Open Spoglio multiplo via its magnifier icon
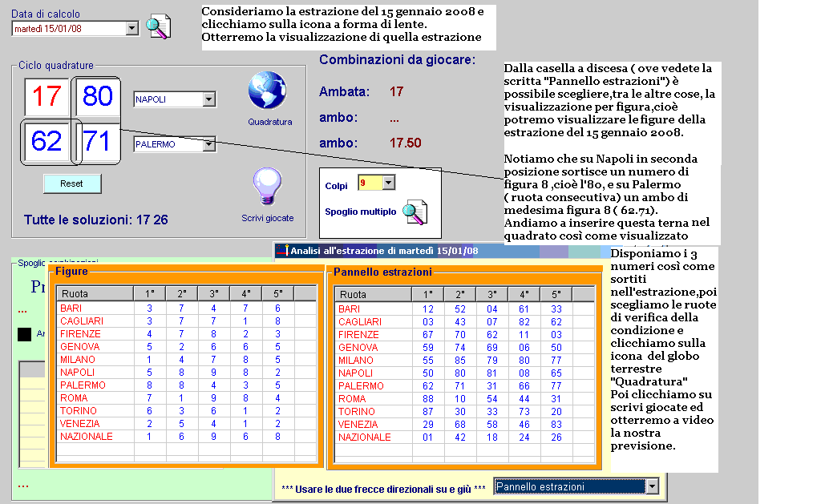821x504 pixels. point(415,212)
